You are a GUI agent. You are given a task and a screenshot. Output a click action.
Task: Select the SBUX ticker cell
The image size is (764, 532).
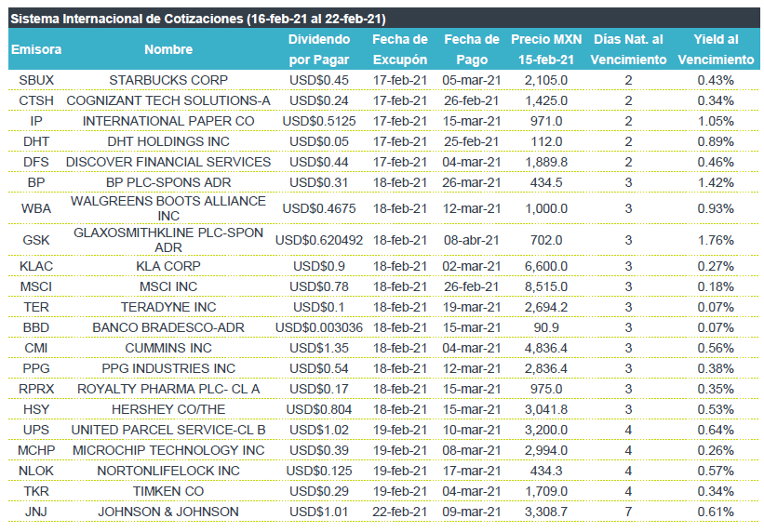[36, 80]
